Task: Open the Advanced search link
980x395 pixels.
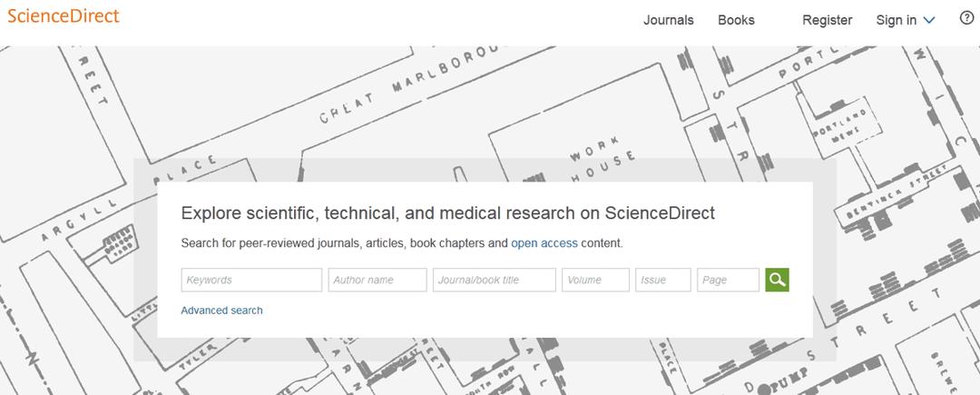Action: pos(222,310)
